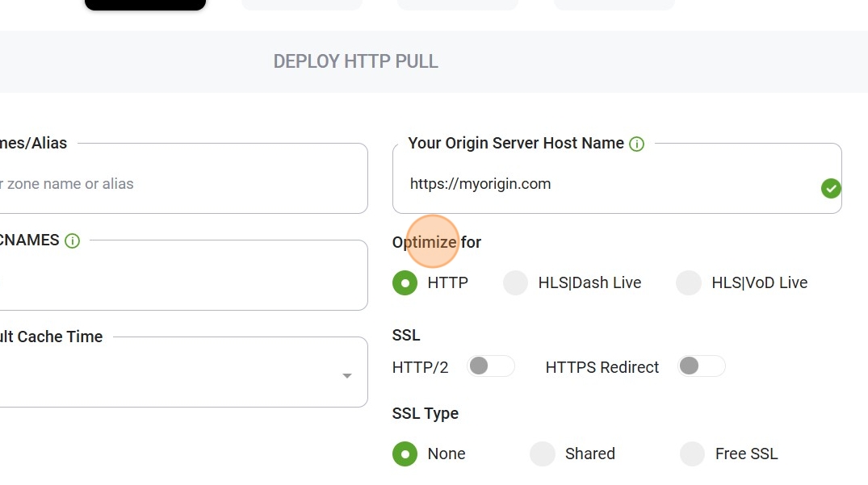Enable the HTTP/2 toggle switch
This screenshot has width=868, height=485.
pos(490,366)
